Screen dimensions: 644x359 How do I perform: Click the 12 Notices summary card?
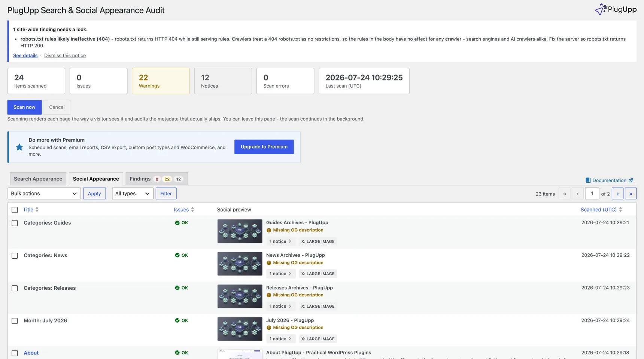point(223,81)
